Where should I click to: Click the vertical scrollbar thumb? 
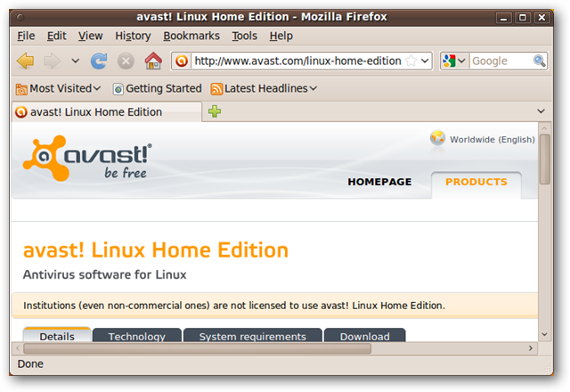coord(544,159)
